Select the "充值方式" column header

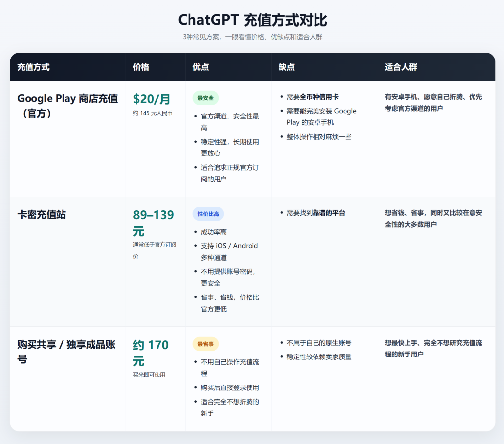(33, 67)
